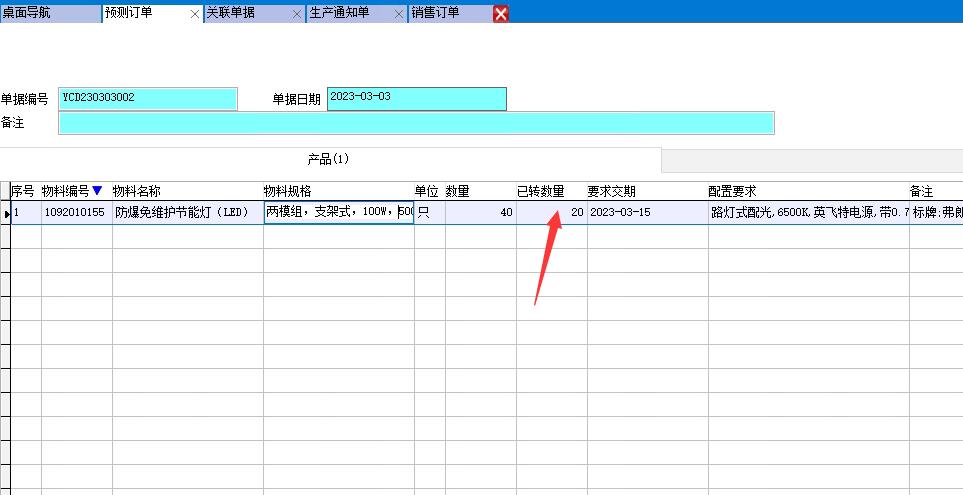Click the 物料规格 cell in row 1
The image size is (963, 495).
338,213
